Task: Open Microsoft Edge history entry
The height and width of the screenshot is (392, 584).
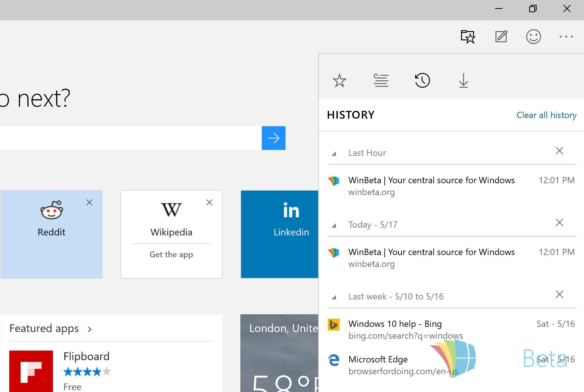Action: tap(451, 365)
